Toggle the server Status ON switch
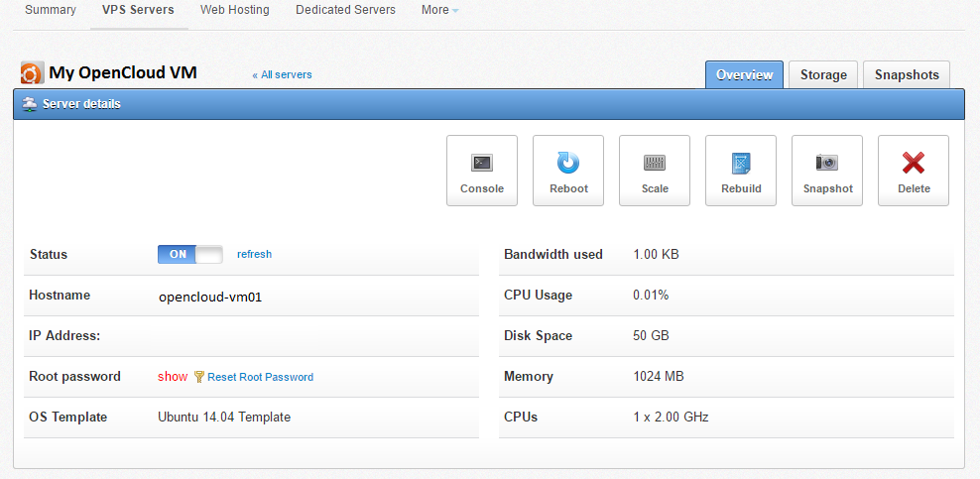The image size is (980, 479). pos(190,254)
